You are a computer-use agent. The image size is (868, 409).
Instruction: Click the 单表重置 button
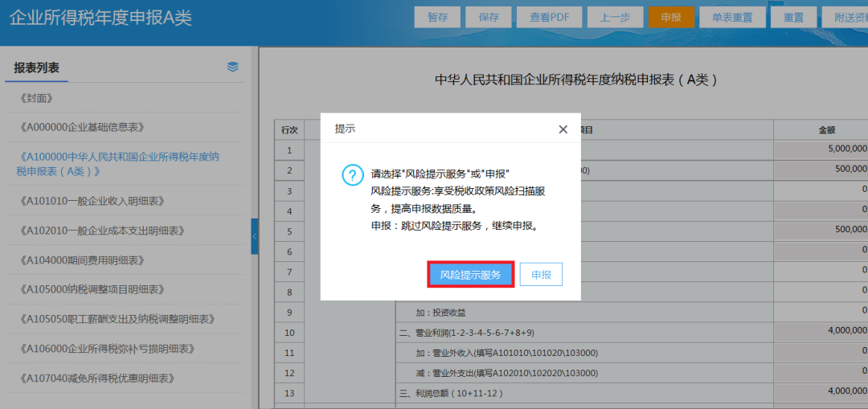732,17
